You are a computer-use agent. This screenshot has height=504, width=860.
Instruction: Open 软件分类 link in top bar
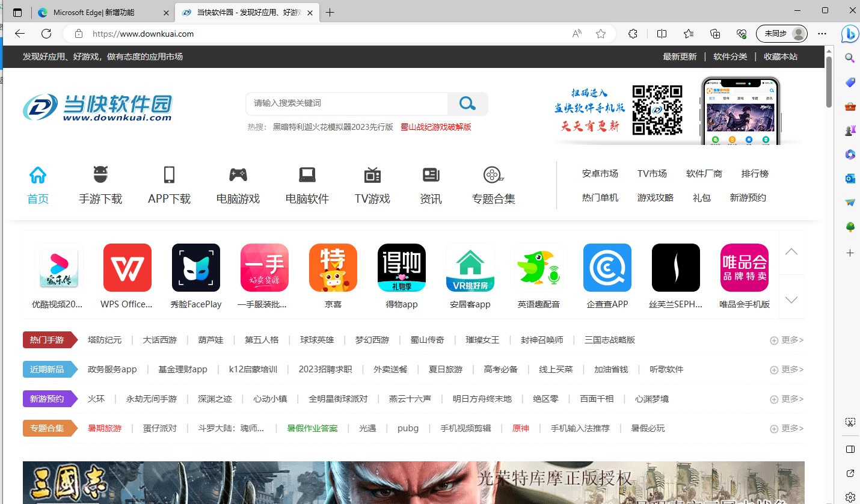[730, 57]
